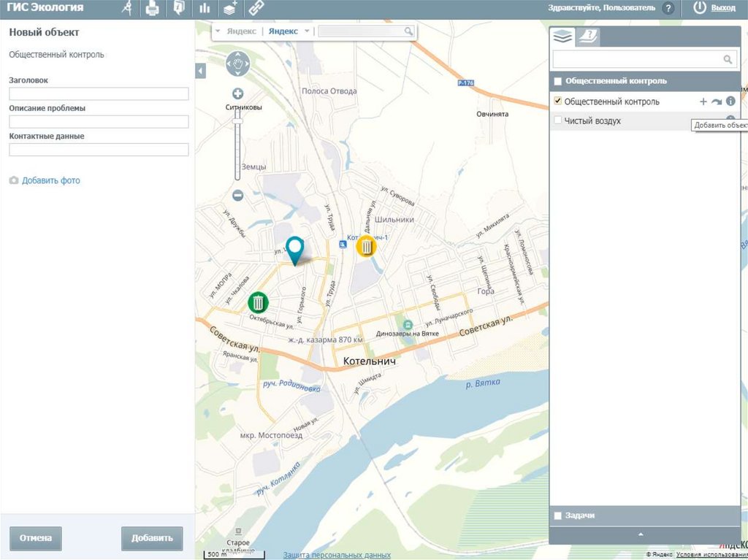Click the chain link icon
Viewport: 748px width, 560px height.
tap(255, 9)
